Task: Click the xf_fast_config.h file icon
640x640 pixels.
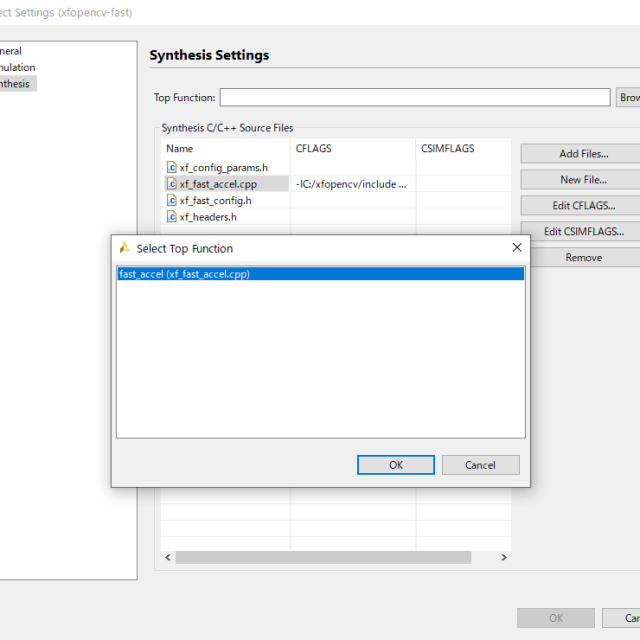Action: [x=171, y=200]
